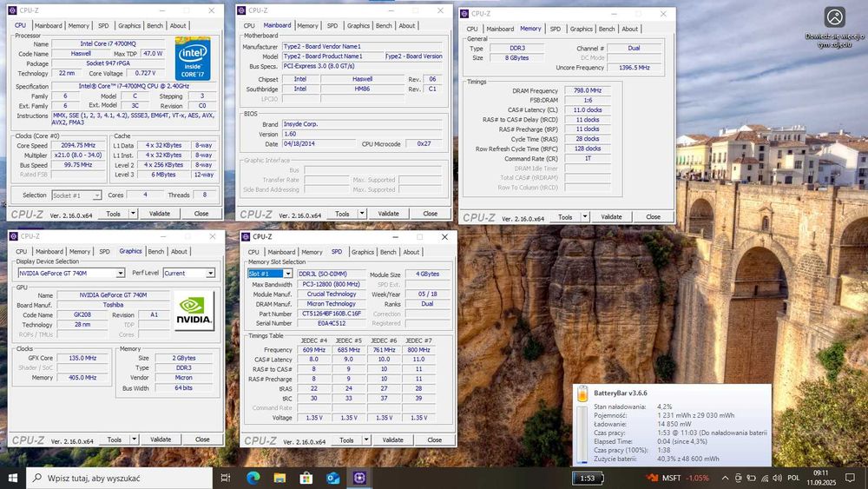
Task: Switch to About tab in Memory window
Action: pos(629,29)
